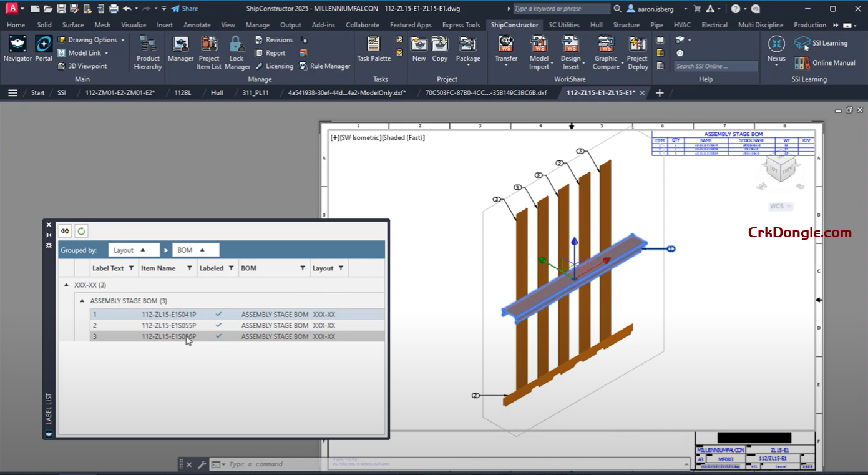Switch to the 311_PL11 drawing tab
Image resolution: width=868 pixels, height=475 pixels.
pyautogui.click(x=255, y=93)
